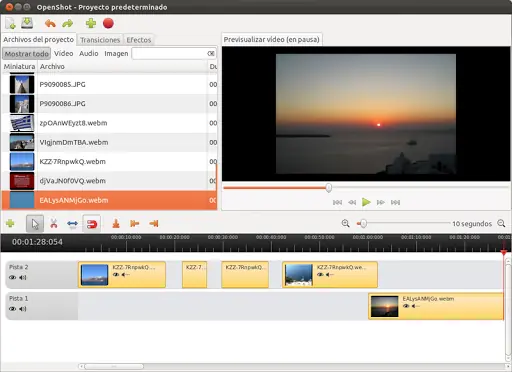Rewind the video preview
The height and width of the screenshot is (372, 512).
click(x=352, y=202)
